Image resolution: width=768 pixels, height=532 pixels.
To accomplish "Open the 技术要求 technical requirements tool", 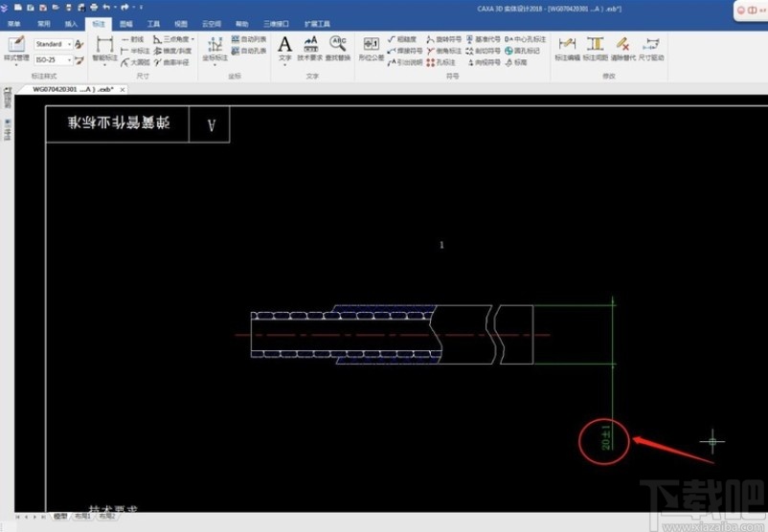I will pyautogui.click(x=310, y=49).
